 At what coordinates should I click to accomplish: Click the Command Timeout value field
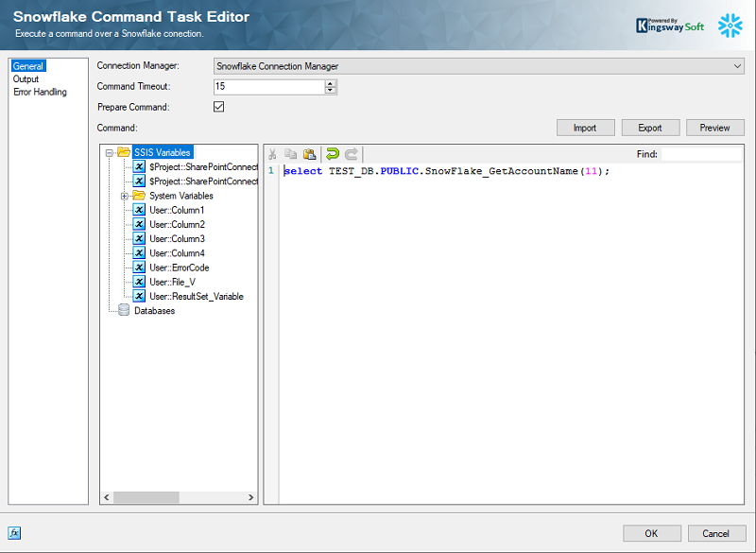[x=269, y=87]
